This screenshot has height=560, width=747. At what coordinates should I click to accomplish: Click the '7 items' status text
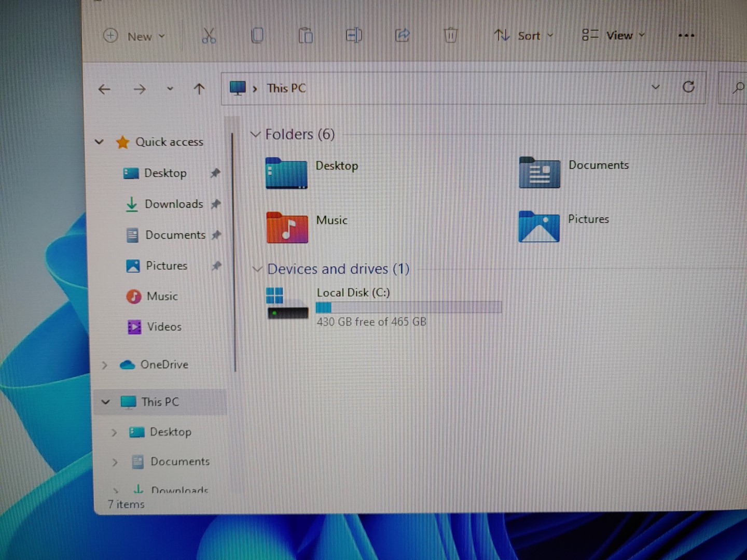click(126, 505)
